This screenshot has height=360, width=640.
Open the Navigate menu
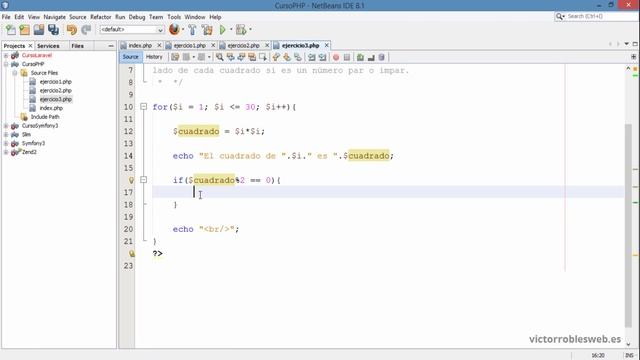click(55, 17)
